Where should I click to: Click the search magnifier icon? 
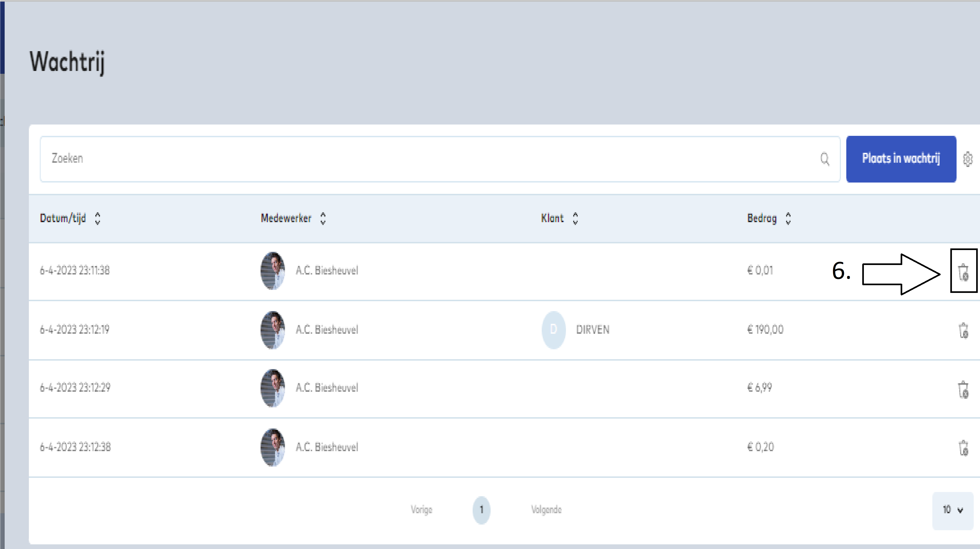click(824, 159)
